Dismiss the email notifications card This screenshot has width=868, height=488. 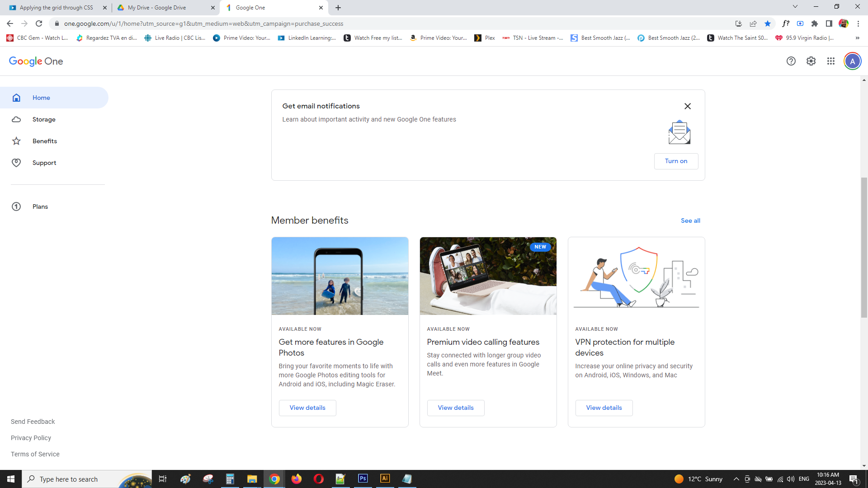point(688,106)
